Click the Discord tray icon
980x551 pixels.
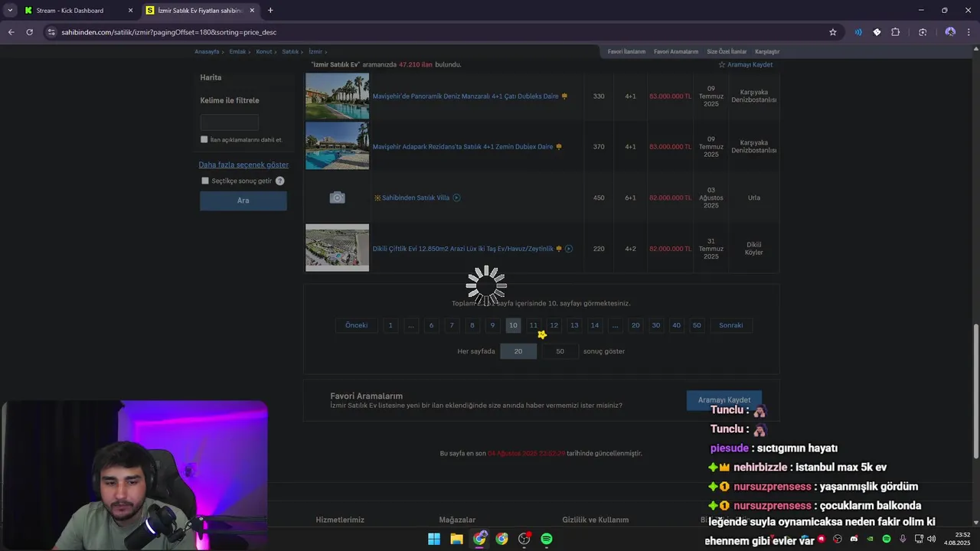(x=854, y=539)
